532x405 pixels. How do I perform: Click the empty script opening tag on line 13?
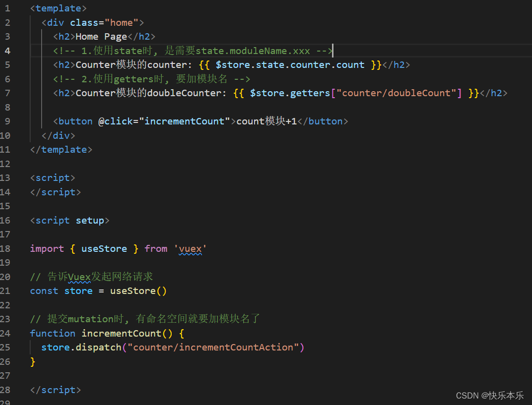click(53, 178)
